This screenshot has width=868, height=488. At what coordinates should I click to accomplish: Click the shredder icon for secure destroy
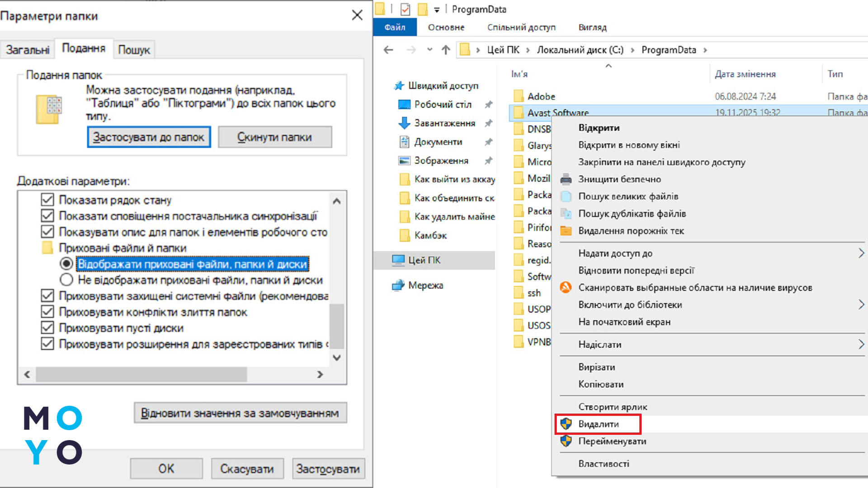[x=566, y=179]
